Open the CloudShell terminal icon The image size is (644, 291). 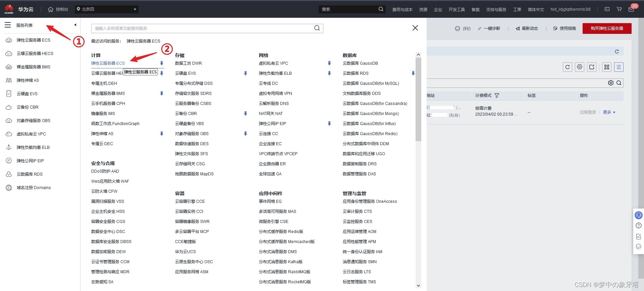[607, 9]
